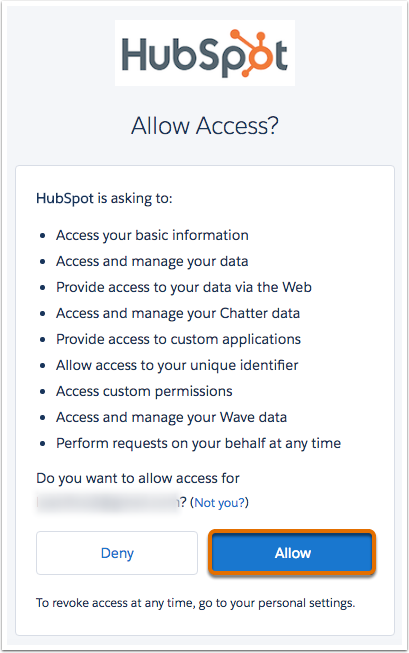Click "Access custom permissions" list item

(x=145, y=391)
